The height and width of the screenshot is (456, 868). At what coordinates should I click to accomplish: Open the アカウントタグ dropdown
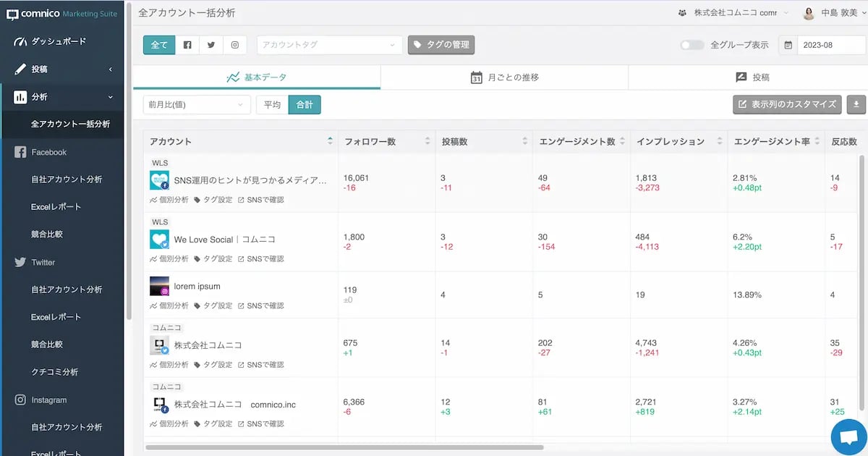tap(329, 45)
